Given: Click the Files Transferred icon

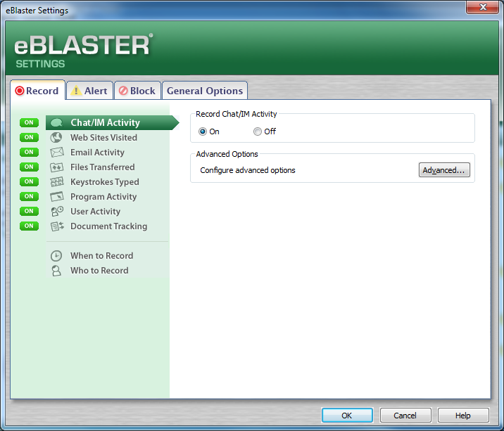Looking at the screenshot, I should click(57, 167).
